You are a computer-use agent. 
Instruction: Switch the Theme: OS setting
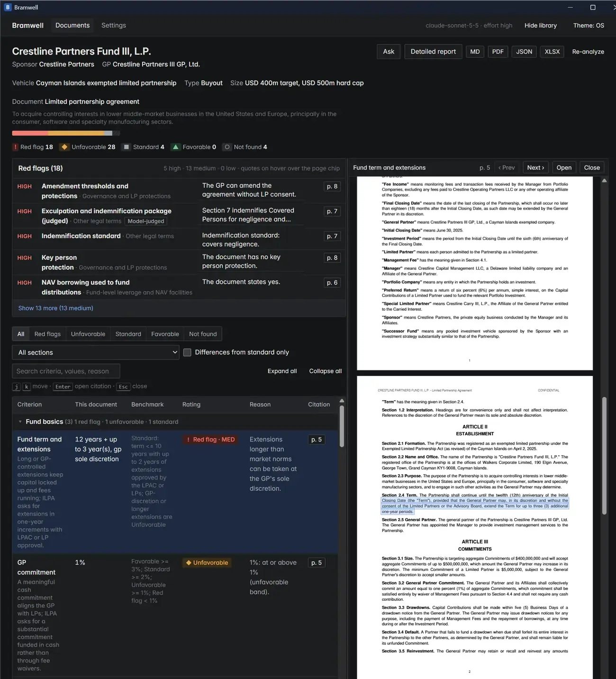pyautogui.click(x=589, y=26)
